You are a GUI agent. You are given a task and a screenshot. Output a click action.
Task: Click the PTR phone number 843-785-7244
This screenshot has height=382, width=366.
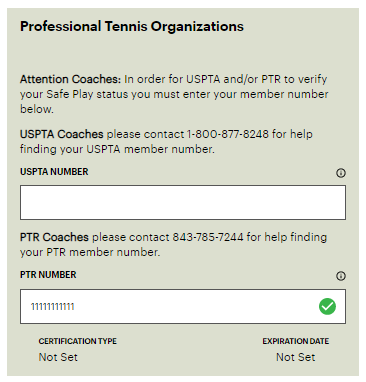click(x=208, y=237)
